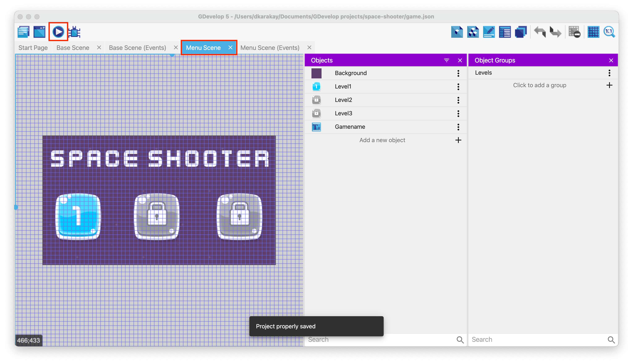The image size is (633, 364).
Task: Open the objects editor toolbar icon
Action: 457,32
